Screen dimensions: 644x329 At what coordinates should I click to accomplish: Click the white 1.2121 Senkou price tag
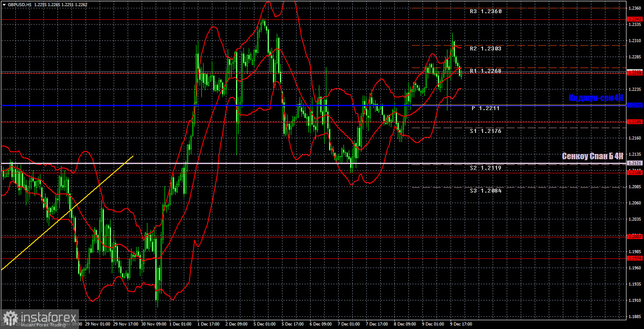point(635,163)
